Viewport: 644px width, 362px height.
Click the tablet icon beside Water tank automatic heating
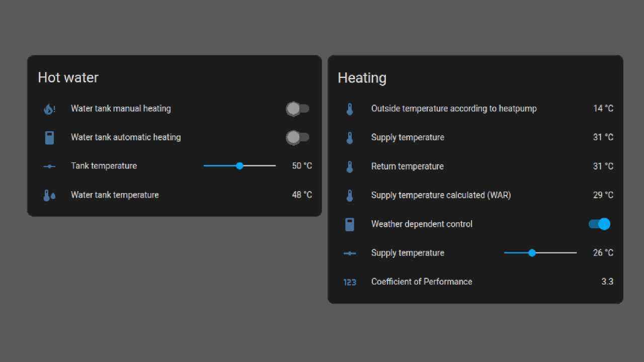[49, 137]
